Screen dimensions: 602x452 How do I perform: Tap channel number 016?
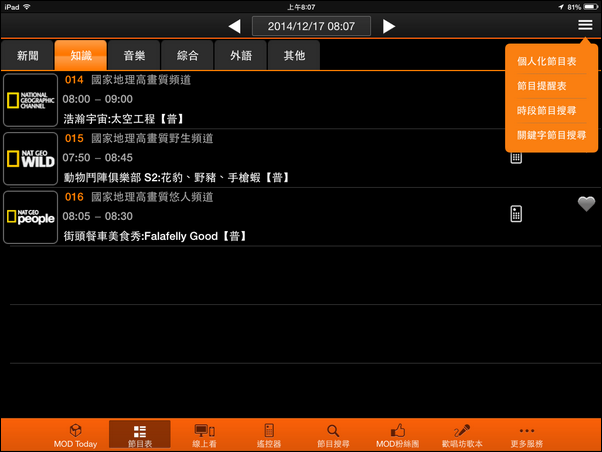74,197
